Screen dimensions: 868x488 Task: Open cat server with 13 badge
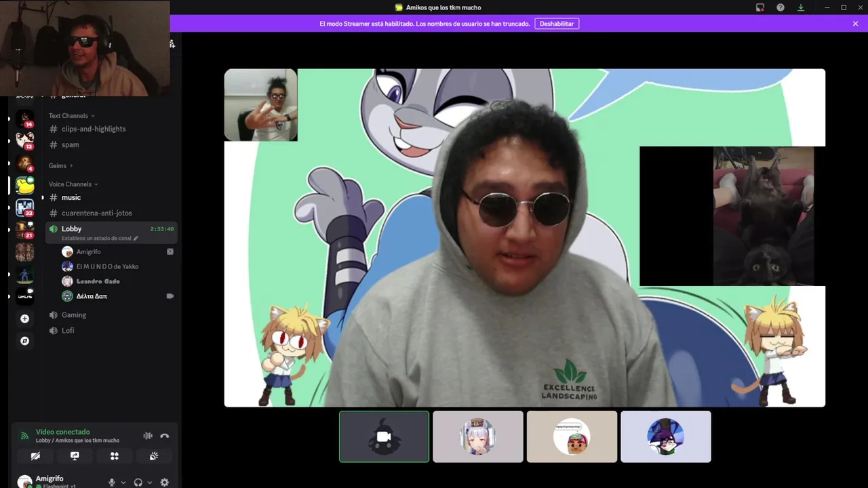pos(24,141)
